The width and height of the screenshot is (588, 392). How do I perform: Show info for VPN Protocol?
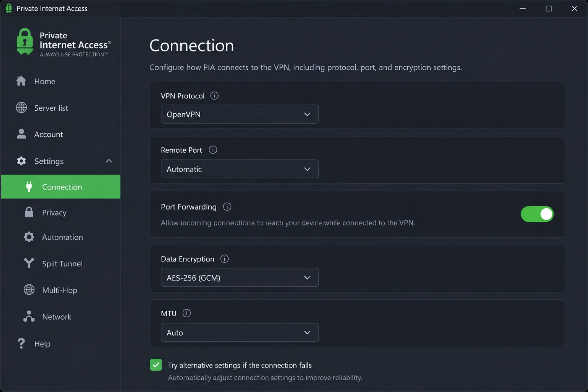(x=214, y=96)
